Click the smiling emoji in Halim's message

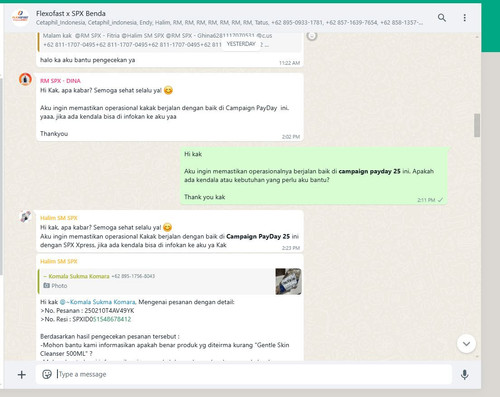167,227
